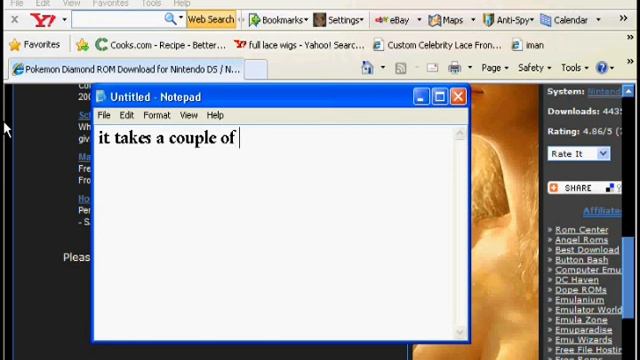
Task: Open Notepad's Format menu
Action: point(157,115)
